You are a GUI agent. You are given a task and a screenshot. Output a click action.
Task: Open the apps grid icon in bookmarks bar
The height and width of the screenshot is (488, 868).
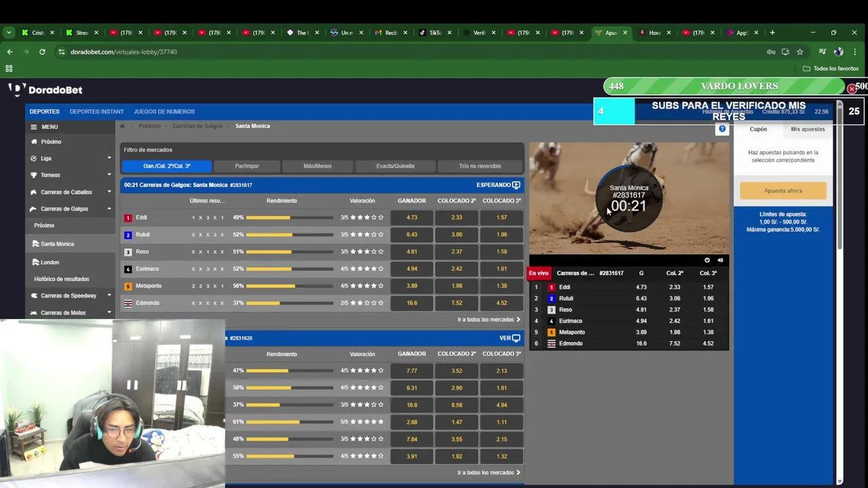click(x=9, y=68)
